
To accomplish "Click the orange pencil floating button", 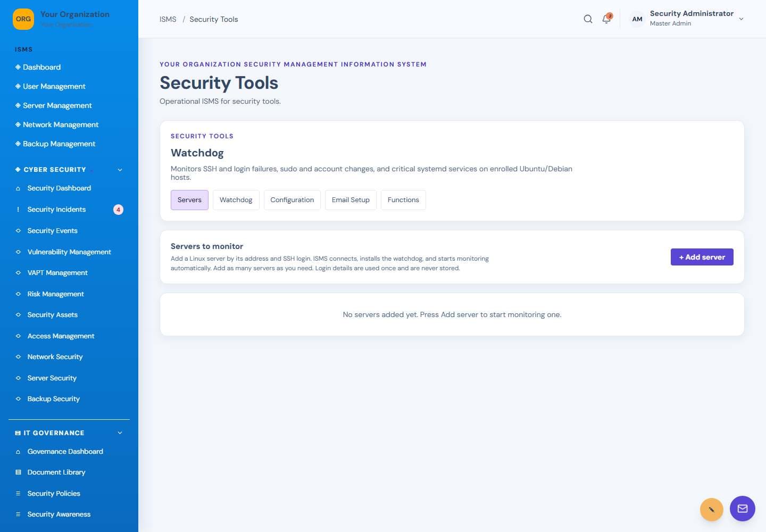I will 712,510.
